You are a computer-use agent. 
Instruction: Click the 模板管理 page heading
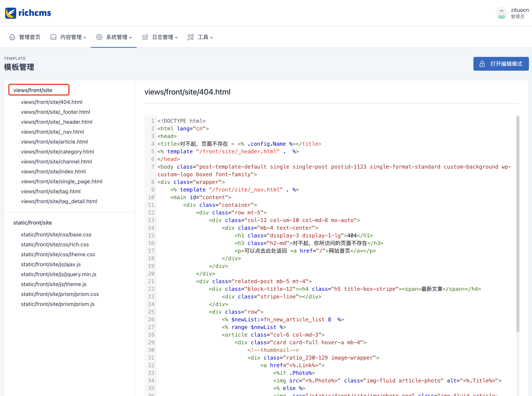pyautogui.click(x=19, y=67)
